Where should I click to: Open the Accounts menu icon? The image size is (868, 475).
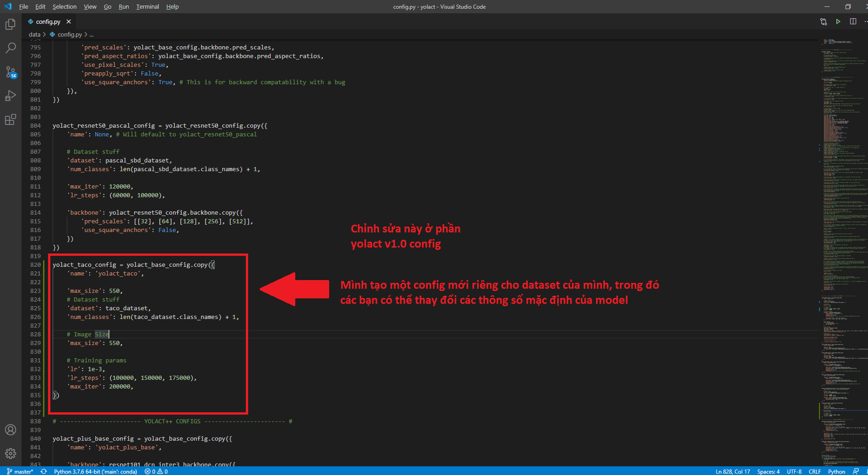10,430
